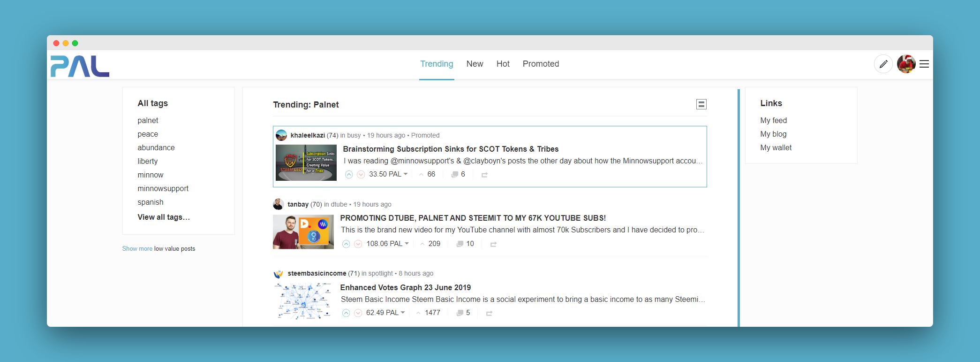Click khaleelkazi's avatar

281,135
